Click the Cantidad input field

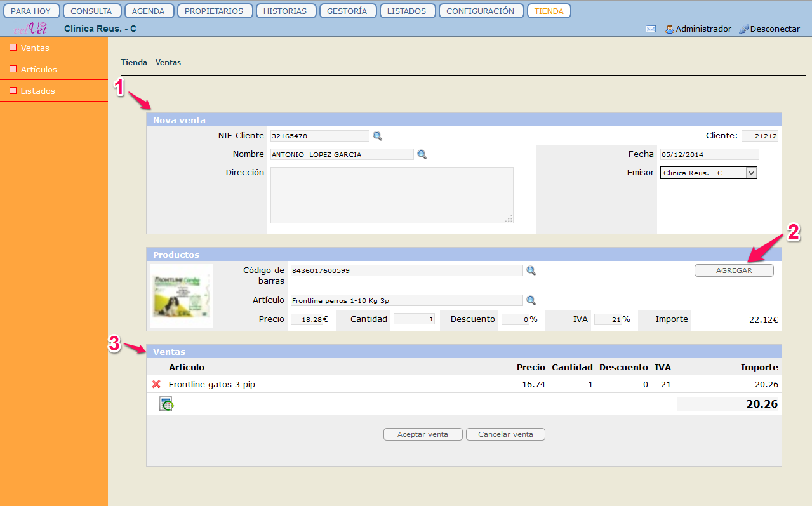tap(414, 319)
